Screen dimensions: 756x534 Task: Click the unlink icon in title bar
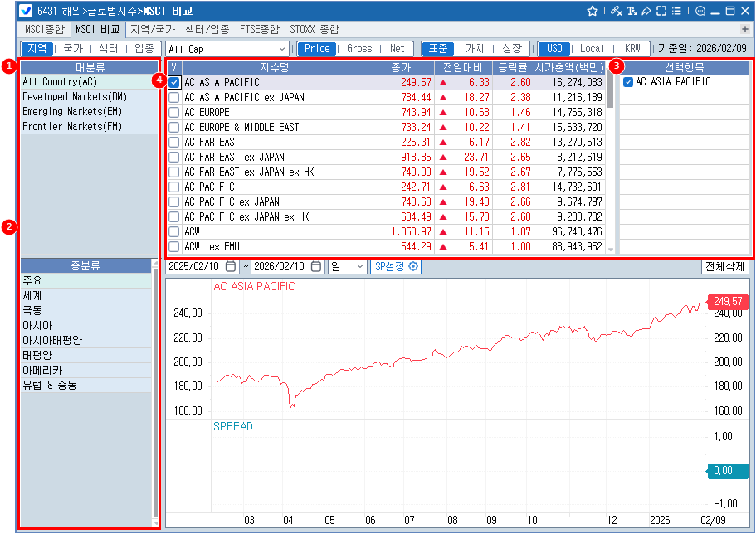point(615,12)
